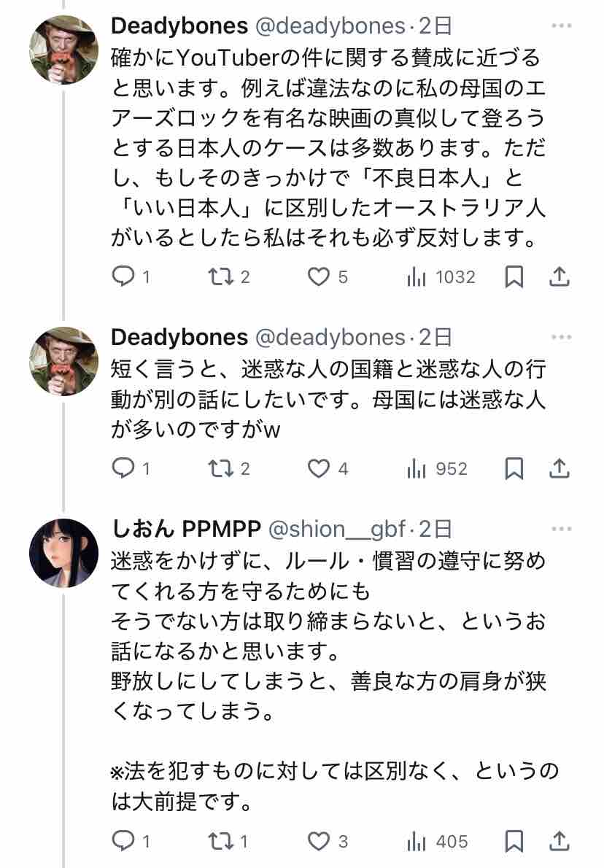This screenshot has height=868, width=604.
Task: Open the @shion__gbf handle link
Action: [333, 529]
